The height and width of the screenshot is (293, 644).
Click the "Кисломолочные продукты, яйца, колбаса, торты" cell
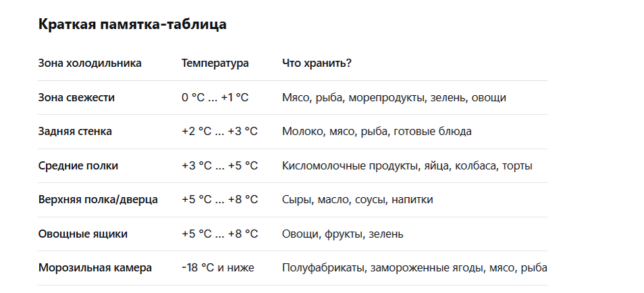407,166
